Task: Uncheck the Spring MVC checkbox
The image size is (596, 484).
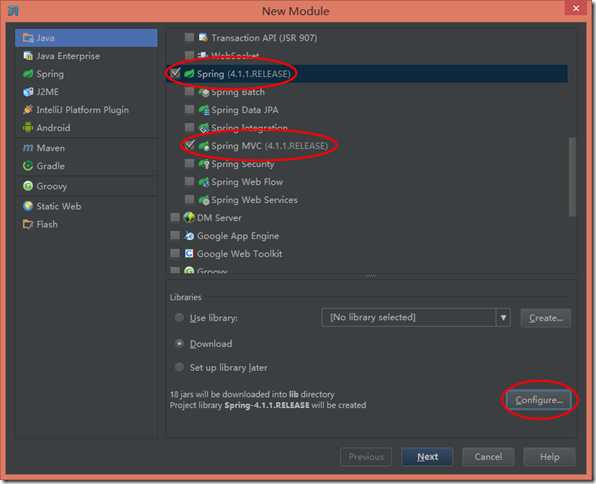Action: pyautogui.click(x=189, y=144)
